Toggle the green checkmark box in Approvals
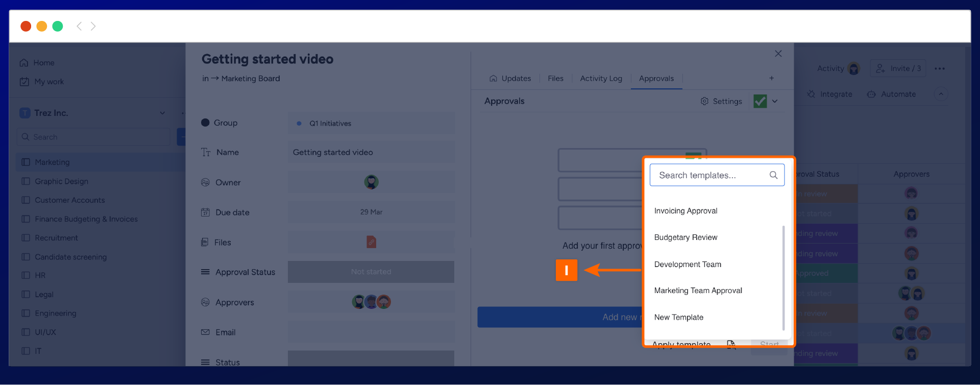980x385 pixels. click(760, 101)
